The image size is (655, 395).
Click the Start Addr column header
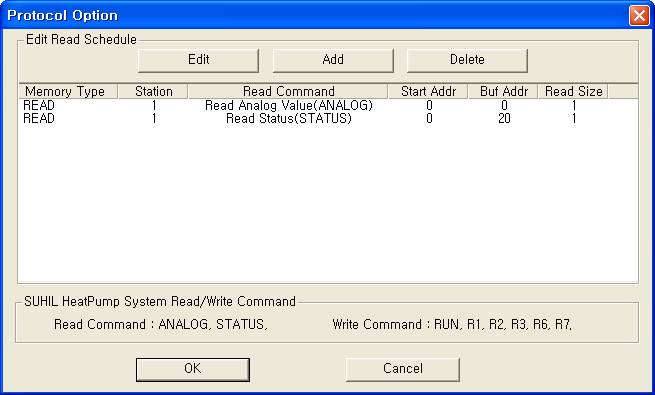(428, 91)
